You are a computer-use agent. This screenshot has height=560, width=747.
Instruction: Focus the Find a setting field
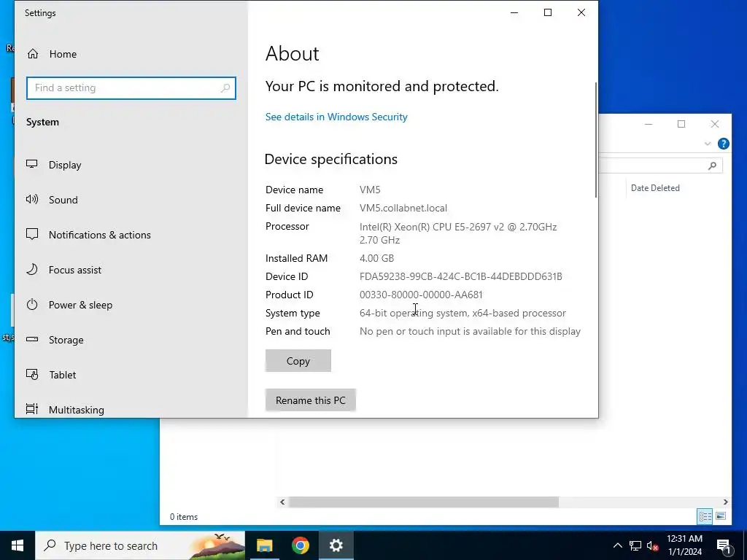(131, 88)
